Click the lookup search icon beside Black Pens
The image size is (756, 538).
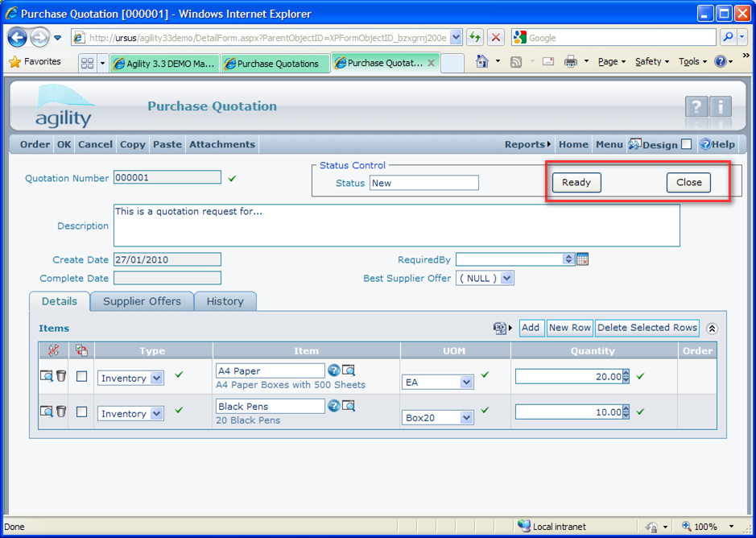[349, 406]
